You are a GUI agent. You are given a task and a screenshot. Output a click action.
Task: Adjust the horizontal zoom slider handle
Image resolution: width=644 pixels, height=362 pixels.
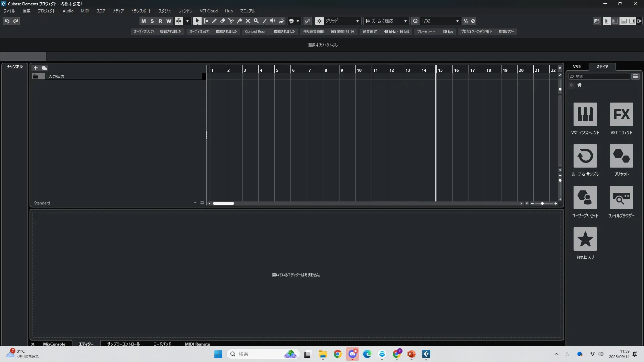point(542,203)
